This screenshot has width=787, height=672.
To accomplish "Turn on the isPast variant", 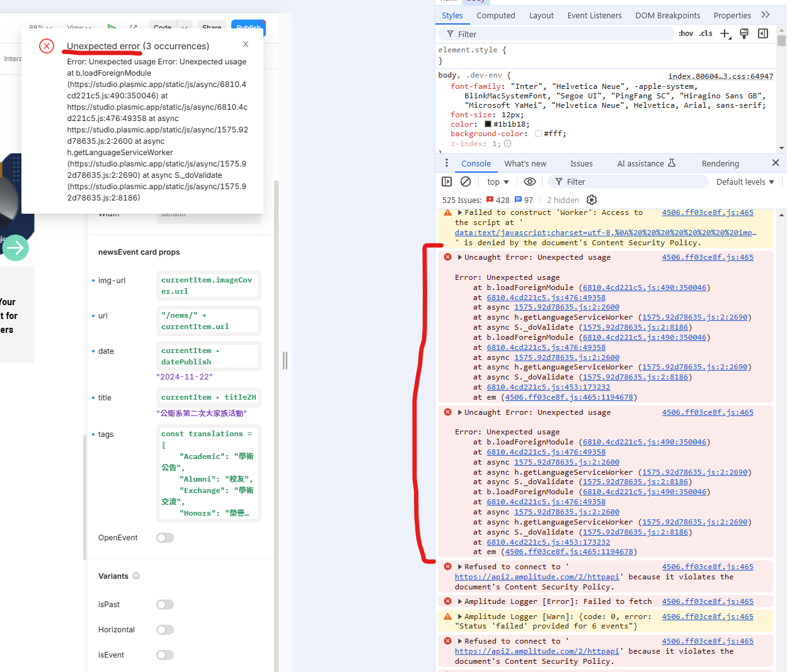I will click(x=165, y=605).
